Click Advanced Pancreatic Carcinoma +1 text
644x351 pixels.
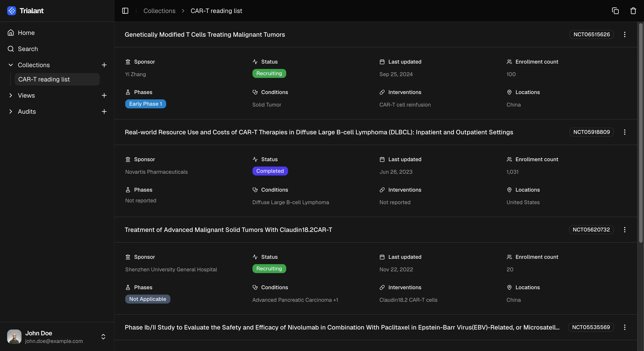295,300
